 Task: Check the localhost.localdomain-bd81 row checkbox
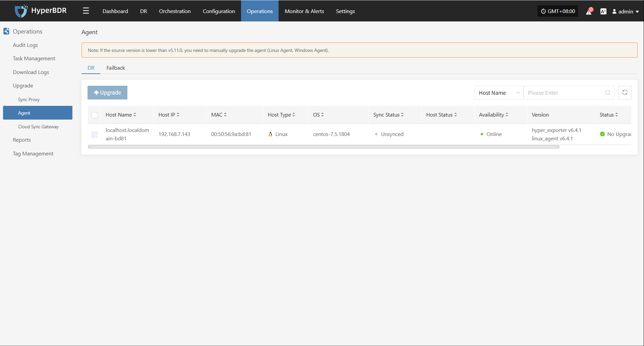pos(95,134)
